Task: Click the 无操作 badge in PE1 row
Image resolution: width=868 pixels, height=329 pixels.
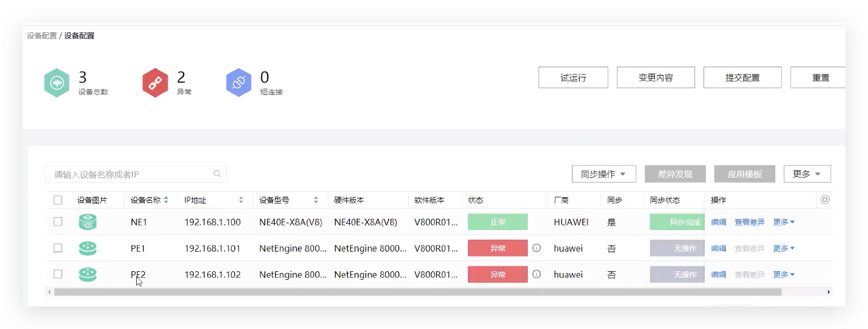Action: click(677, 248)
